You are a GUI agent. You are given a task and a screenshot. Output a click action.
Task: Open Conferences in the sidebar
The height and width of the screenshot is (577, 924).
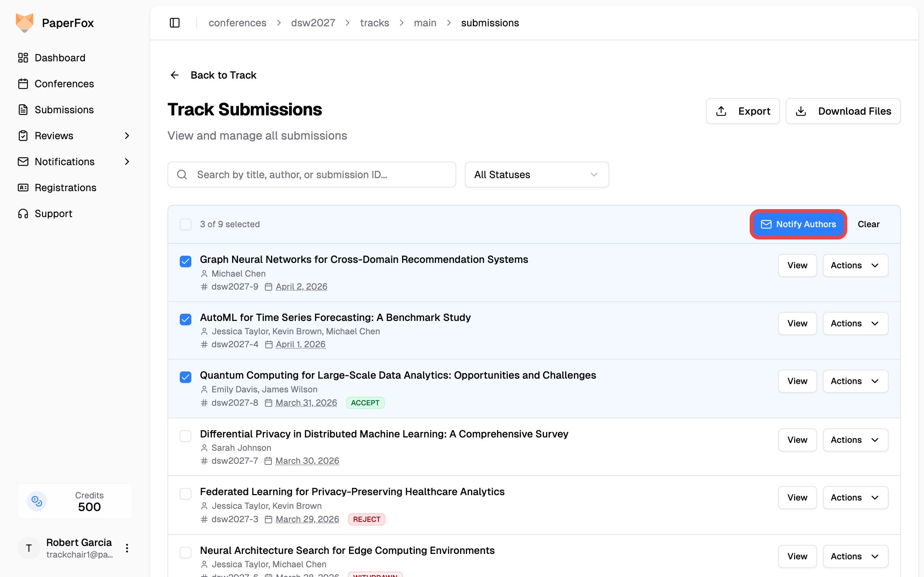click(x=64, y=84)
